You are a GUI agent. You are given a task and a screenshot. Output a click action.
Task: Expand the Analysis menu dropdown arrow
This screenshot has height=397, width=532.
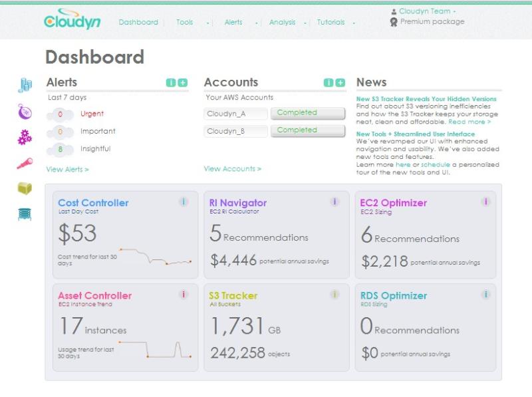pyautogui.click(x=305, y=23)
